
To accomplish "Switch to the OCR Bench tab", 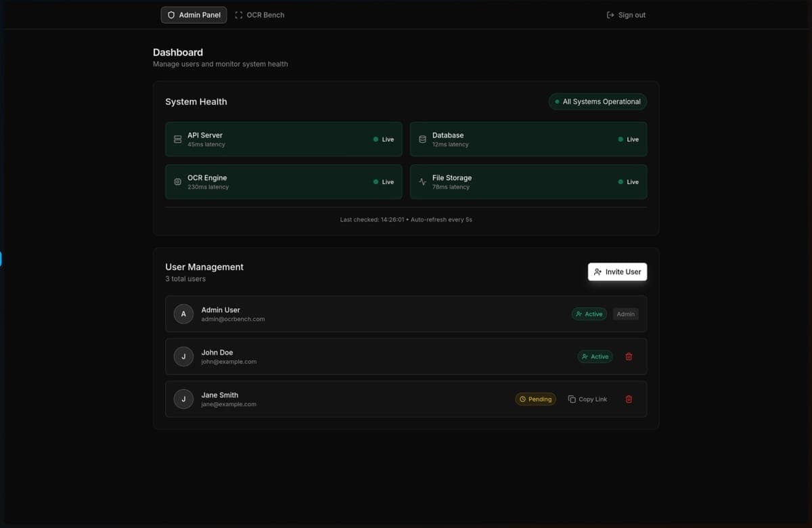I will 260,15.
